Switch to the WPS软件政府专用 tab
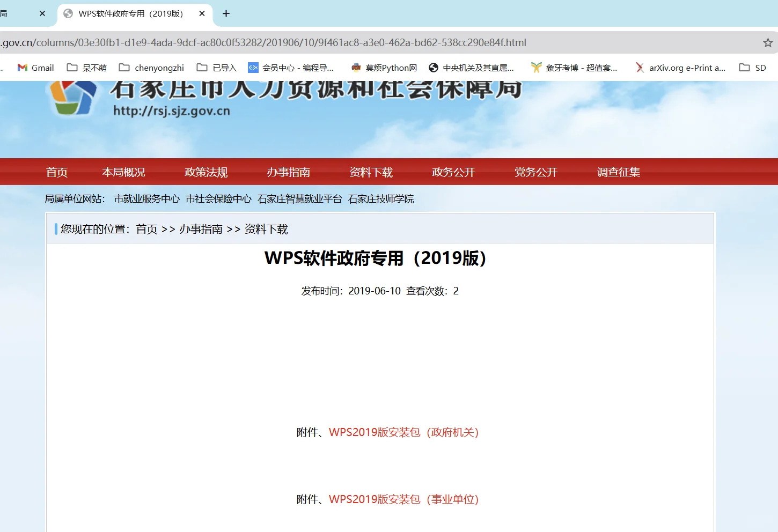This screenshot has height=532, width=778. coord(131,14)
